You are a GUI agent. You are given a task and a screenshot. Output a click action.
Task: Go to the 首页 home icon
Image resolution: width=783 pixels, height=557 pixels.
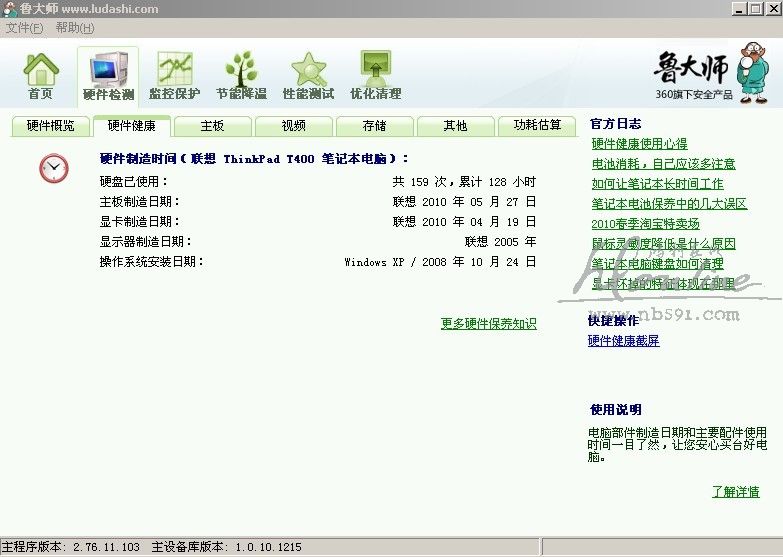[41, 76]
